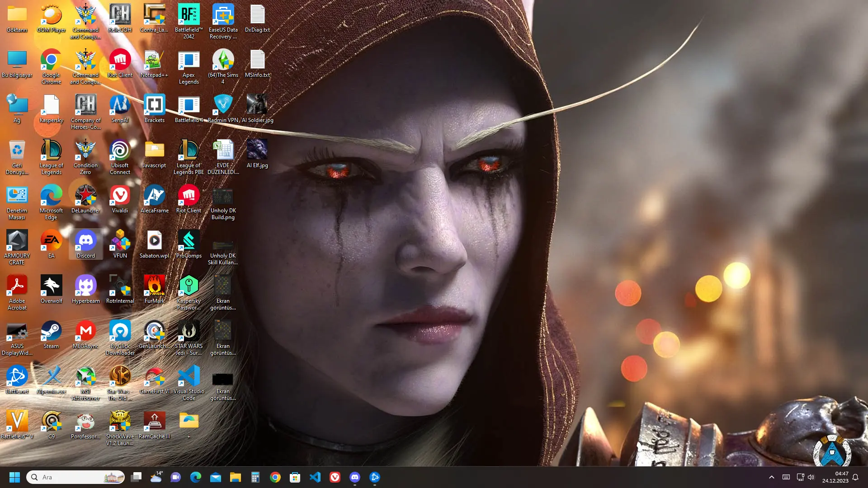This screenshot has width=868, height=488.
Task: Select the Kaspersky desktop icon
Action: (52, 108)
